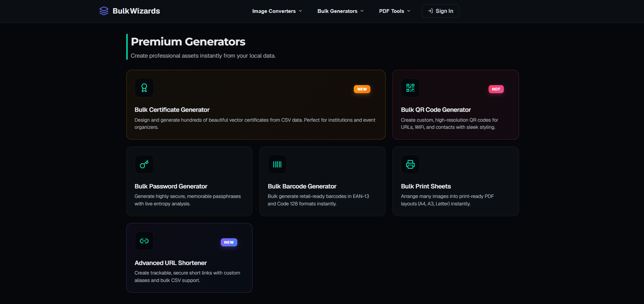
Task: Open the Image Converters menu
Action: pos(277,11)
